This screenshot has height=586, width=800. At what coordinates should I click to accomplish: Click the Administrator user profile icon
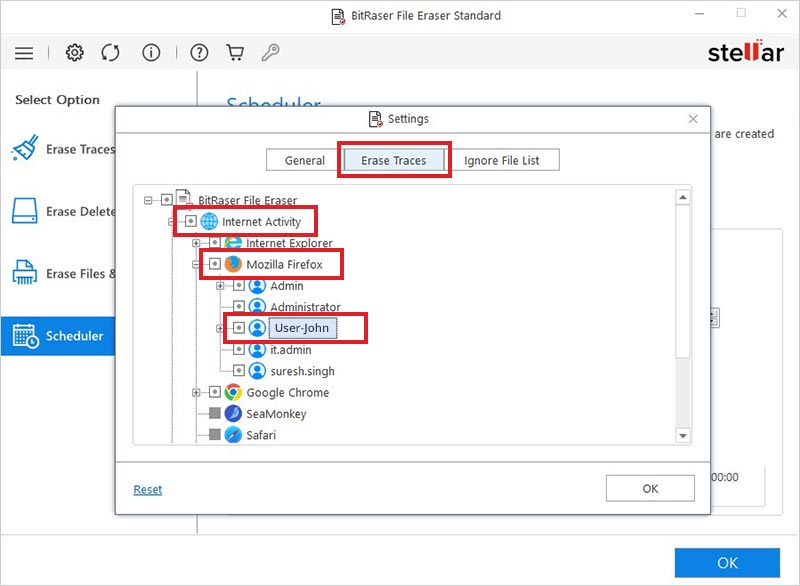tap(257, 307)
